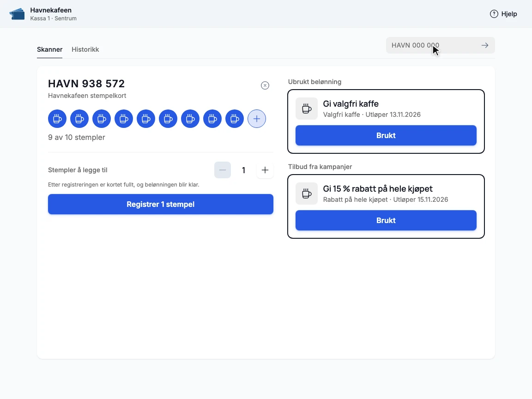Viewport: 532px width, 399px height.
Task: Mark the 15 % rabatt offer as Brukt
Action: click(386, 220)
